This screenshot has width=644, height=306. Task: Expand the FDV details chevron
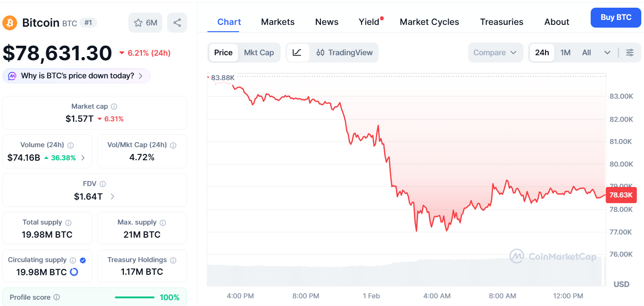pyautogui.click(x=113, y=196)
